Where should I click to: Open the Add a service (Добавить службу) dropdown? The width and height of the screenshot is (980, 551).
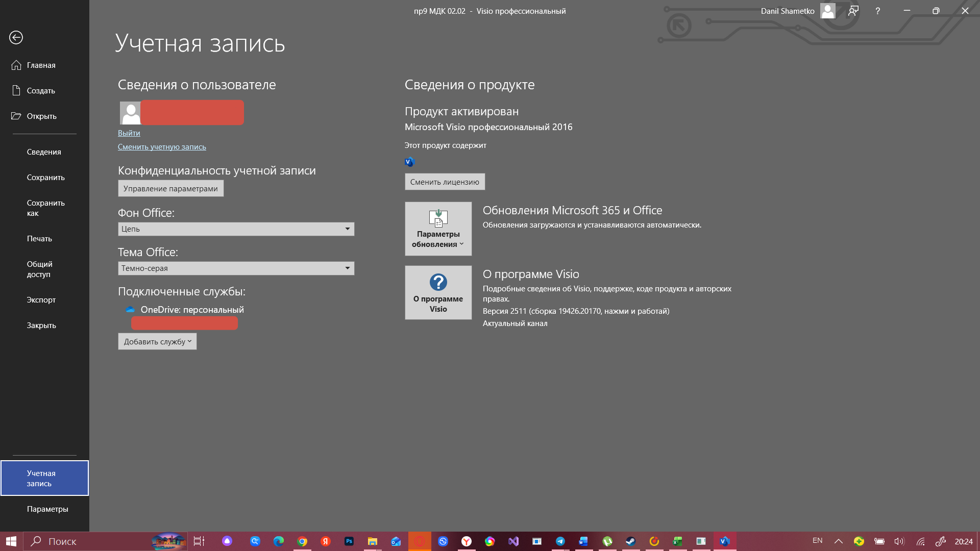pos(157,341)
